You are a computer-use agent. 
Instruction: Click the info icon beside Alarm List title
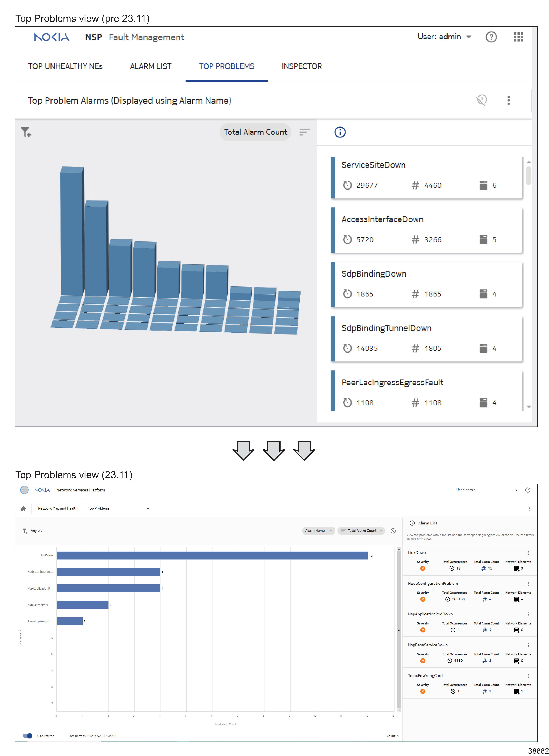point(412,523)
